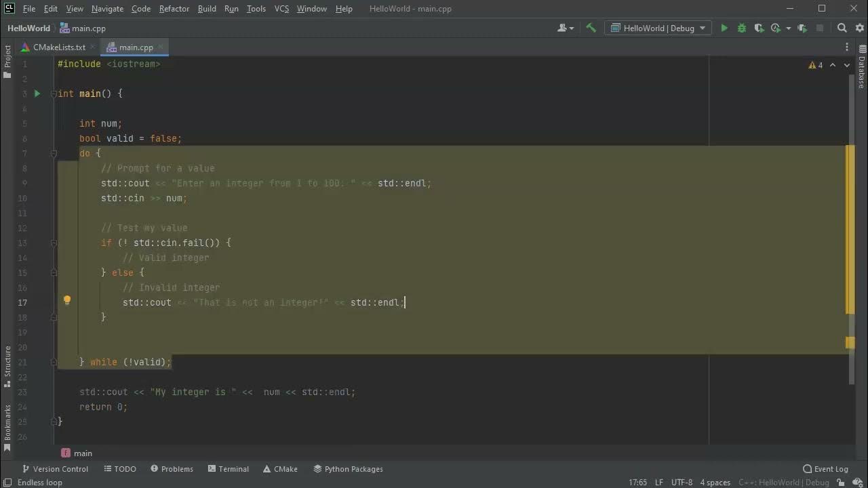868x488 pixels.
Task: Click the warnings indicator showing 4
Action: click(816, 65)
